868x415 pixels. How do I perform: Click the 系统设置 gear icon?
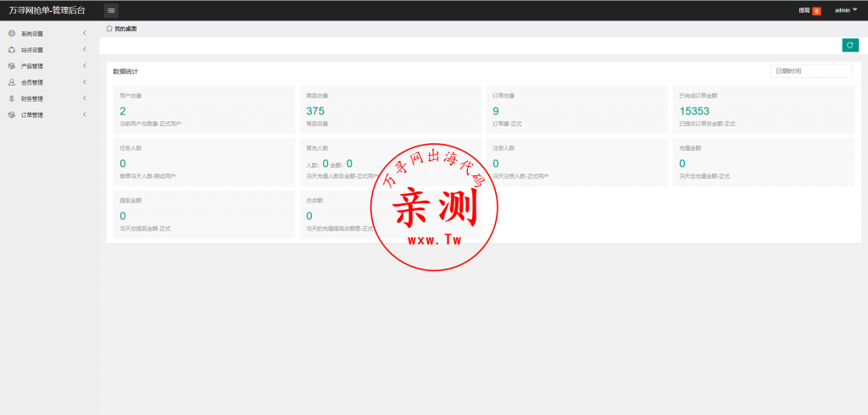tap(12, 33)
